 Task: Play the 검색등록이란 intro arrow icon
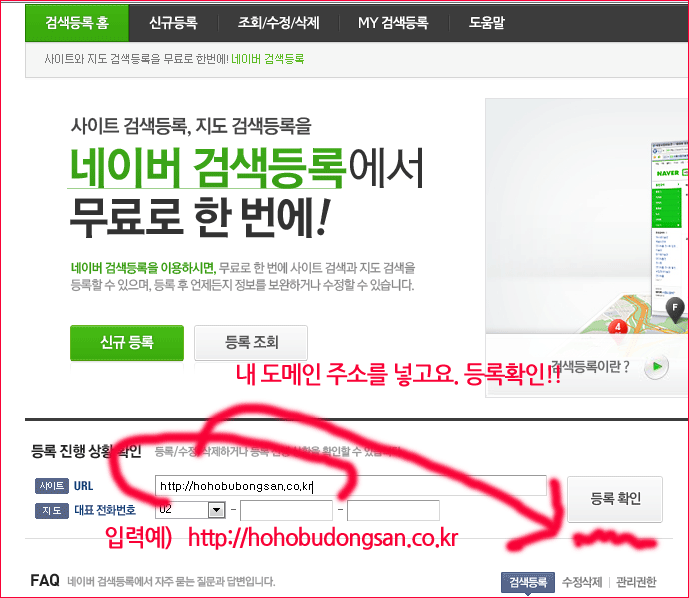[656, 366]
